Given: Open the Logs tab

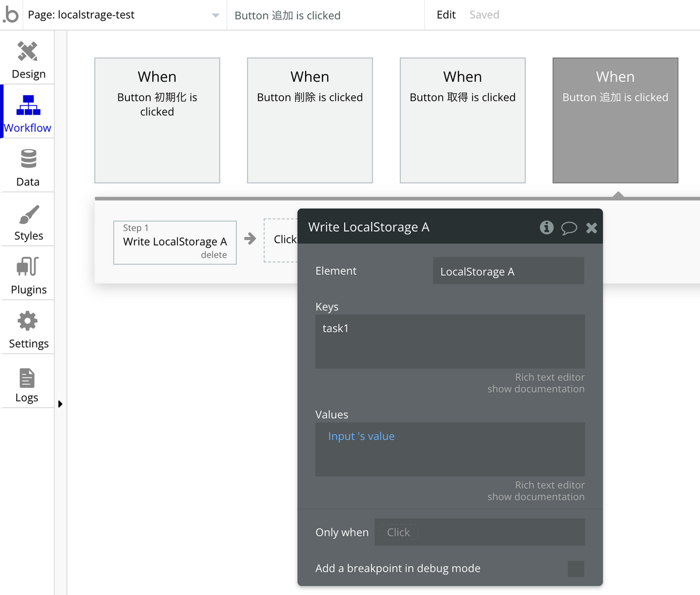Looking at the screenshot, I should [x=27, y=384].
